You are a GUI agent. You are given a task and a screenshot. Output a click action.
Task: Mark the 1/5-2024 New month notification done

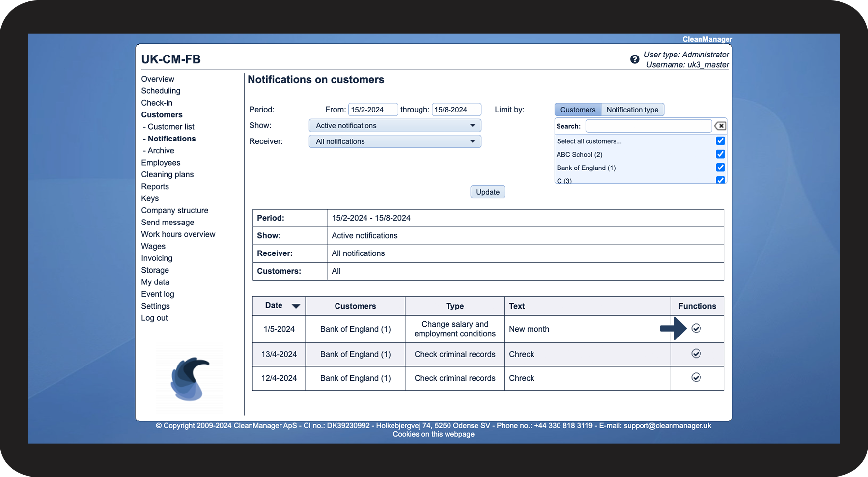click(x=696, y=328)
